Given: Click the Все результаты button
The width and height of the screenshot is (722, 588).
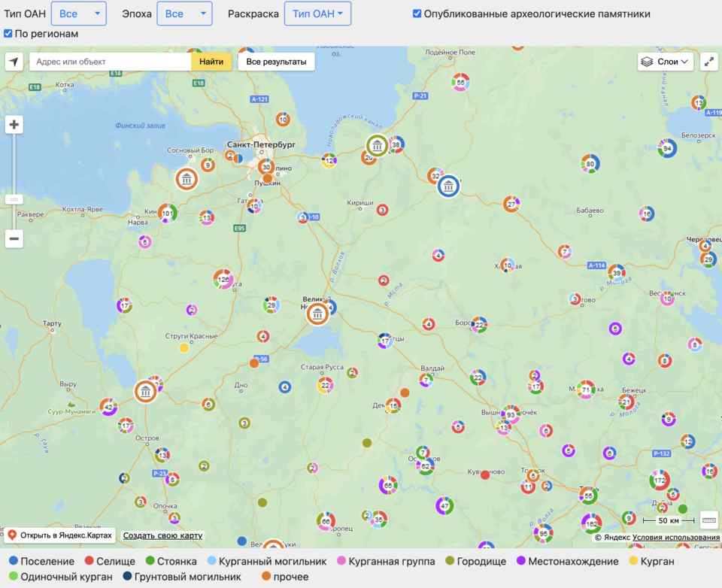Looking at the screenshot, I should click(276, 62).
